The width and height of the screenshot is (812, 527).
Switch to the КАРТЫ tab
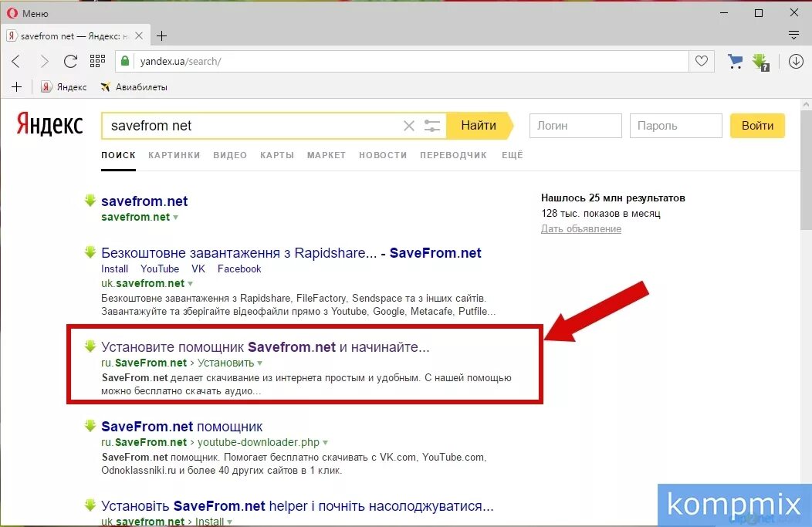coord(277,155)
